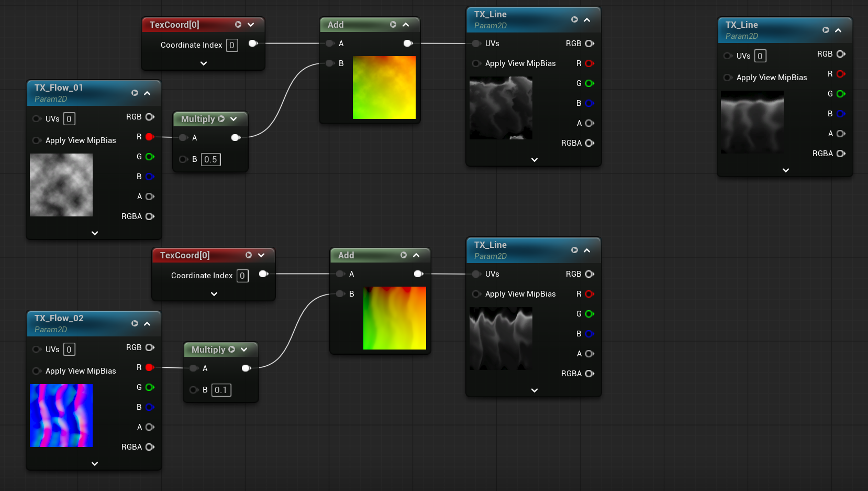Image resolution: width=868 pixels, height=491 pixels.
Task: Click UVs value field on TX_Flow_01
Action: pos(69,119)
